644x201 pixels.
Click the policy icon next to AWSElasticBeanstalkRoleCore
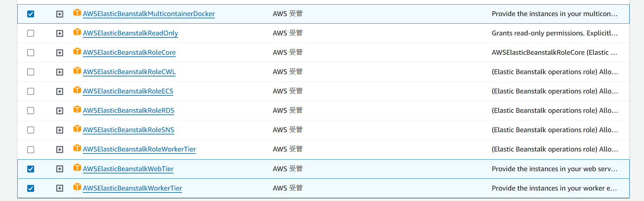(77, 51)
